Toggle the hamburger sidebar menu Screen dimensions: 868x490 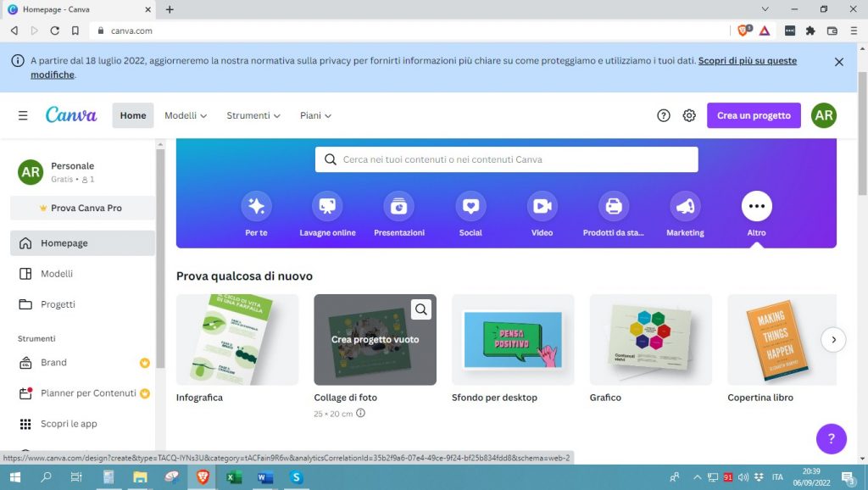point(23,115)
